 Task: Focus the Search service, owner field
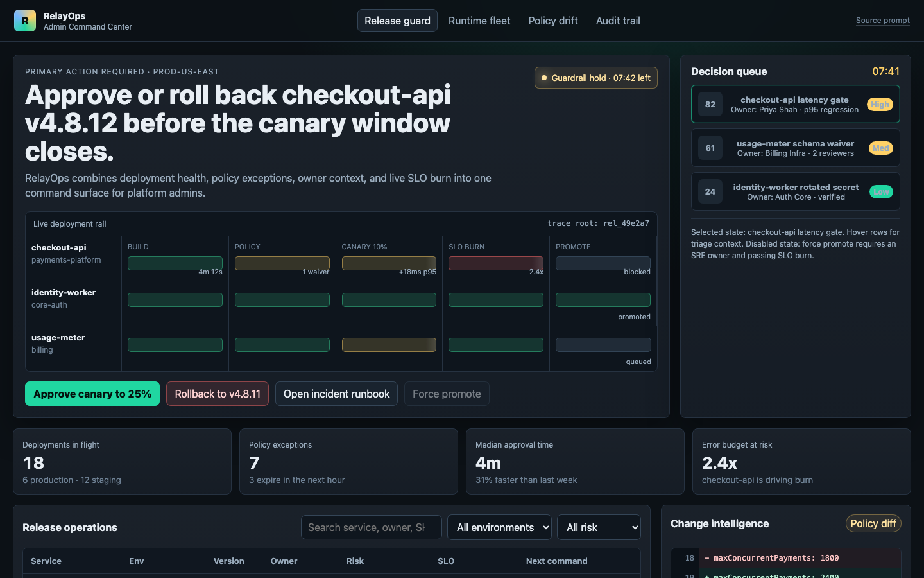pos(371,527)
